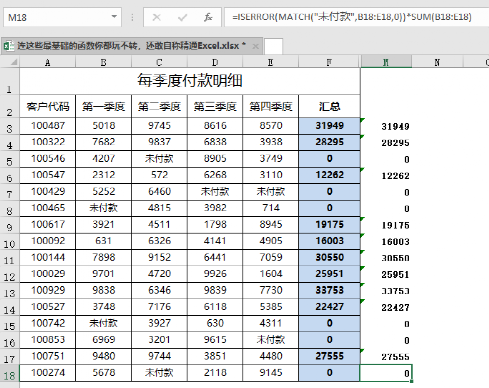489x388 pixels.
Task: Click the title cell 每季度付款明细
Action: (190, 81)
